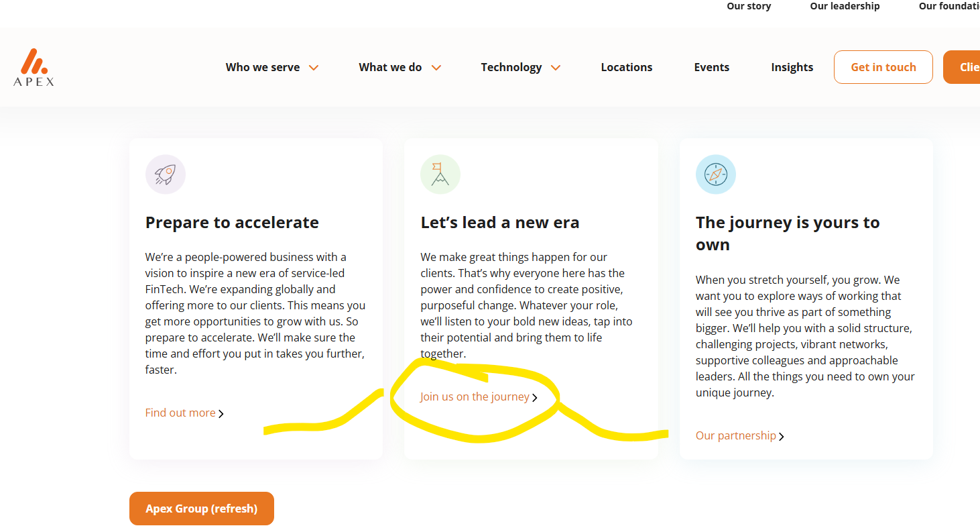Open the Our leadership link
The width and height of the screenshot is (980, 528).
point(845,6)
